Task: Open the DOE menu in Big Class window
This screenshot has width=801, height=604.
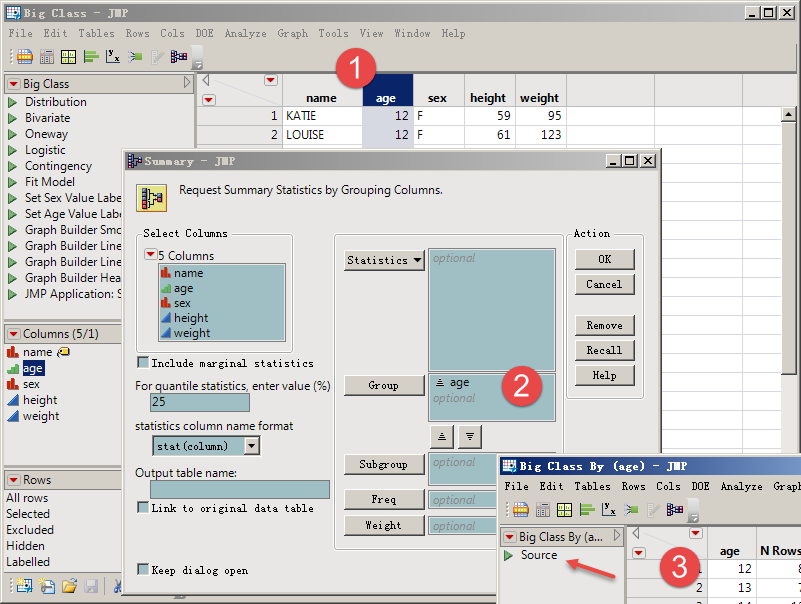Action: (204, 34)
